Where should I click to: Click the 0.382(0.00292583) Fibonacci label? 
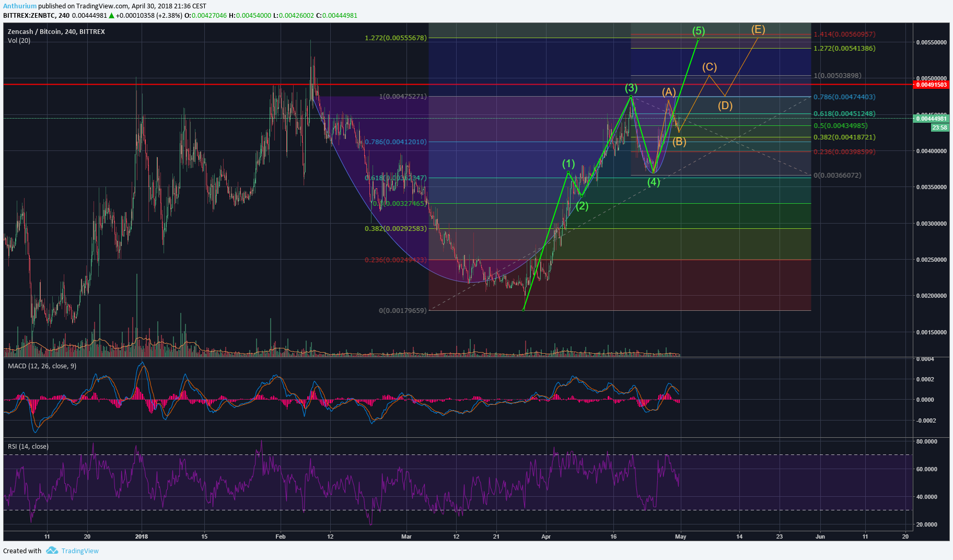pyautogui.click(x=396, y=228)
